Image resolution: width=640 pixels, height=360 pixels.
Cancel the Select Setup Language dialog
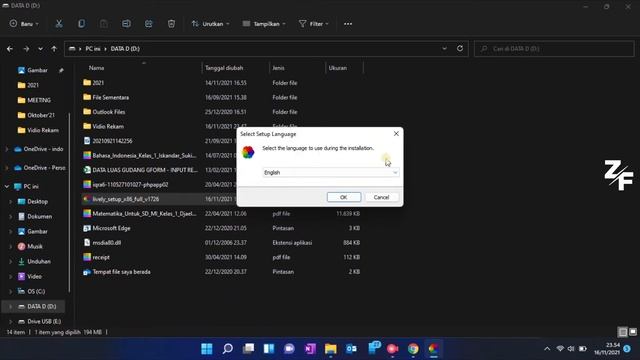coord(381,197)
